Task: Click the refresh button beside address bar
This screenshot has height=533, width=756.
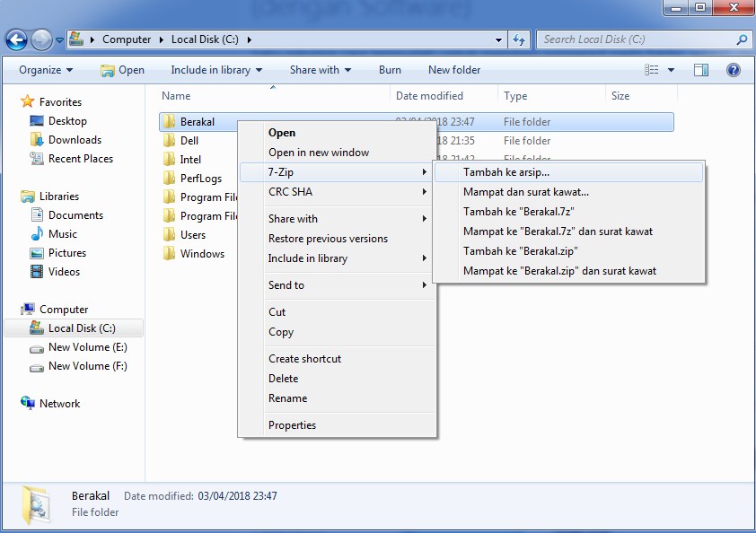Action: (519, 39)
